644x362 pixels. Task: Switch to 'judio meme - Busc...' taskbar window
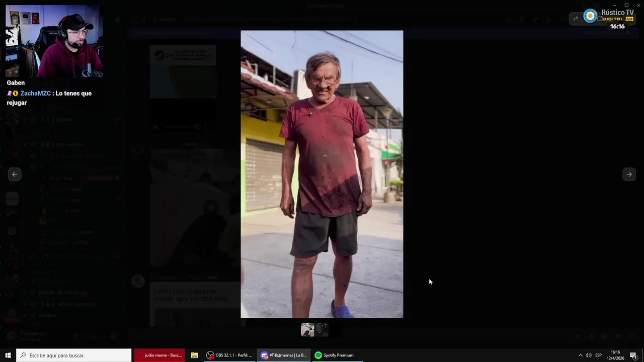point(159,355)
